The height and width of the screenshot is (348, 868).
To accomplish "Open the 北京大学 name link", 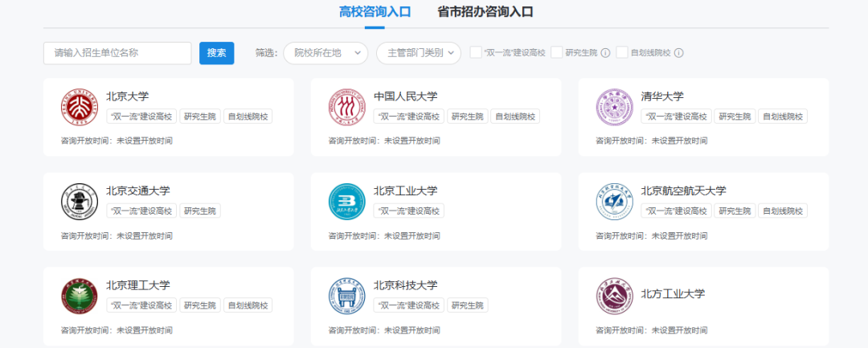I will pos(128,96).
